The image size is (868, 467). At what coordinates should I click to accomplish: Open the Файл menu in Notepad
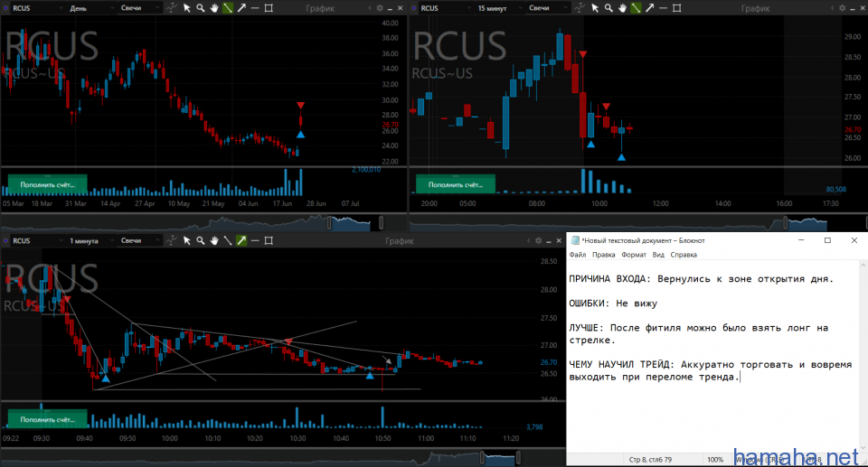(x=578, y=255)
